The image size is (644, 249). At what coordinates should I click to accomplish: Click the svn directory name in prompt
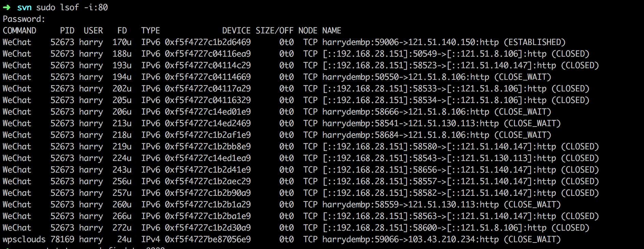coord(24,7)
